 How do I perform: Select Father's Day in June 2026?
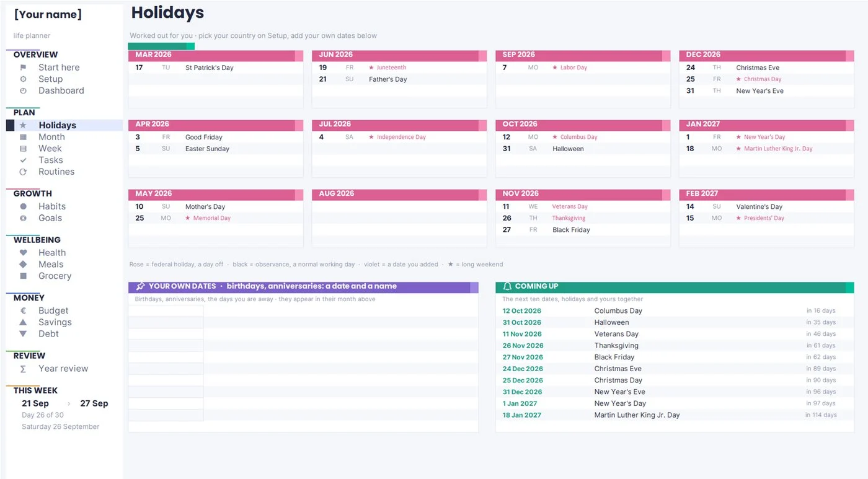(x=388, y=79)
